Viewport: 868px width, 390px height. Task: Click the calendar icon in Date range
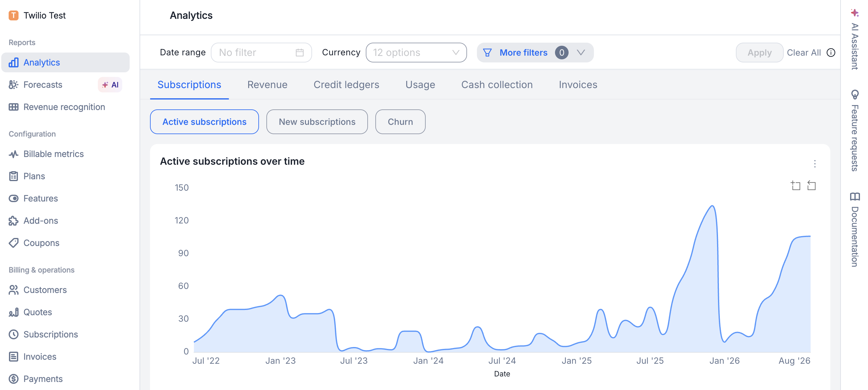click(299, 53)
